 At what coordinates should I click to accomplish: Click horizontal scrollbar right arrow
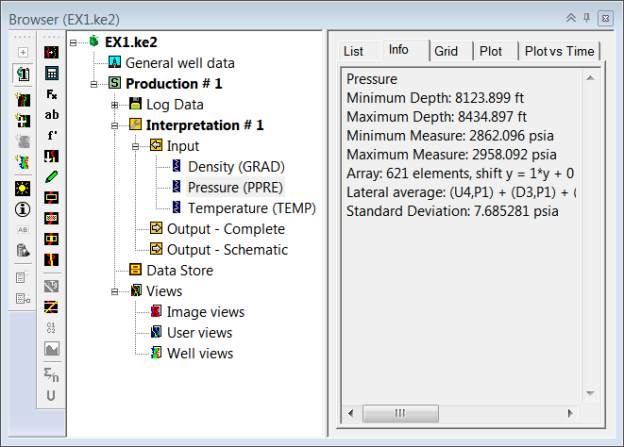[570, 413]
